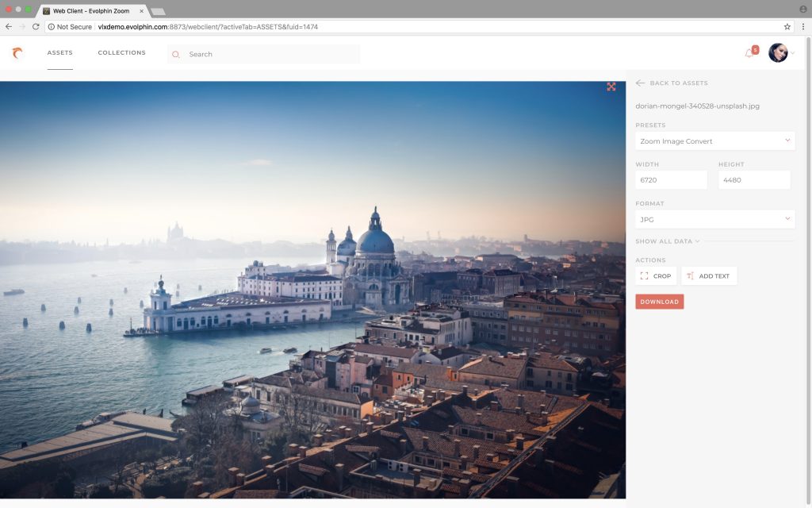The image size is (812, 508).
Task: Click the fullscreen expand icon on the image
Action: click(x=611, y=87)
